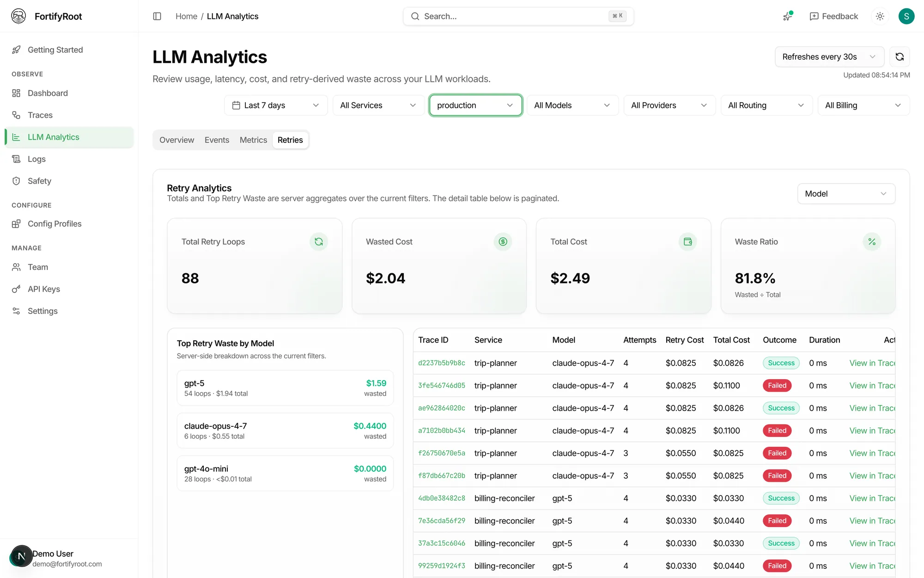Open the Model group-by dropdown

point(846,194)
